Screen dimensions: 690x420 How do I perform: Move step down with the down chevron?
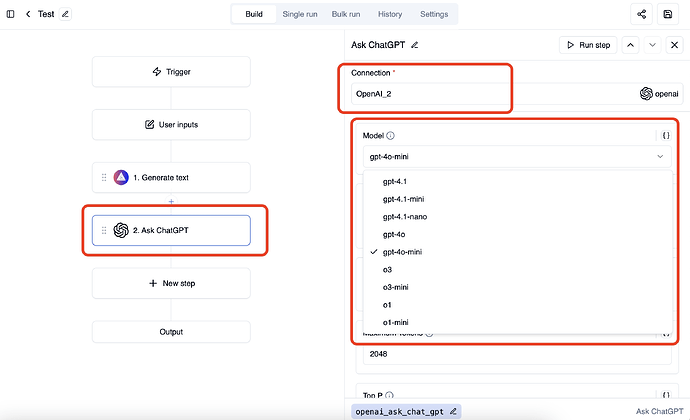point(653,45)
